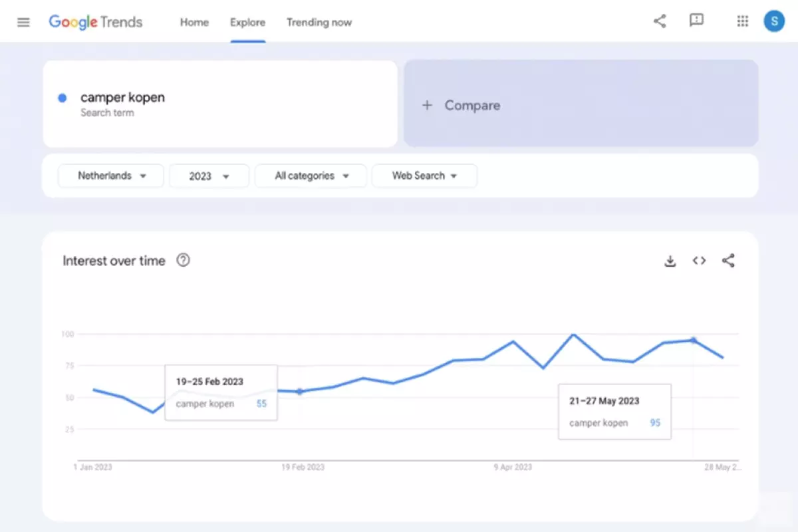Open Interest over time help icon
Screen dimensions: 798x532
[x=183, y=261]
